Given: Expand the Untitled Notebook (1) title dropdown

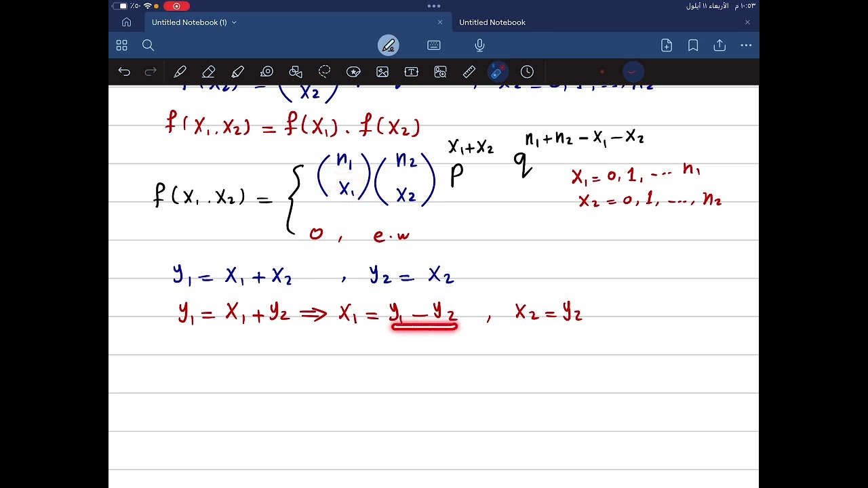Looking at the screenshot, I should [234, 22].
